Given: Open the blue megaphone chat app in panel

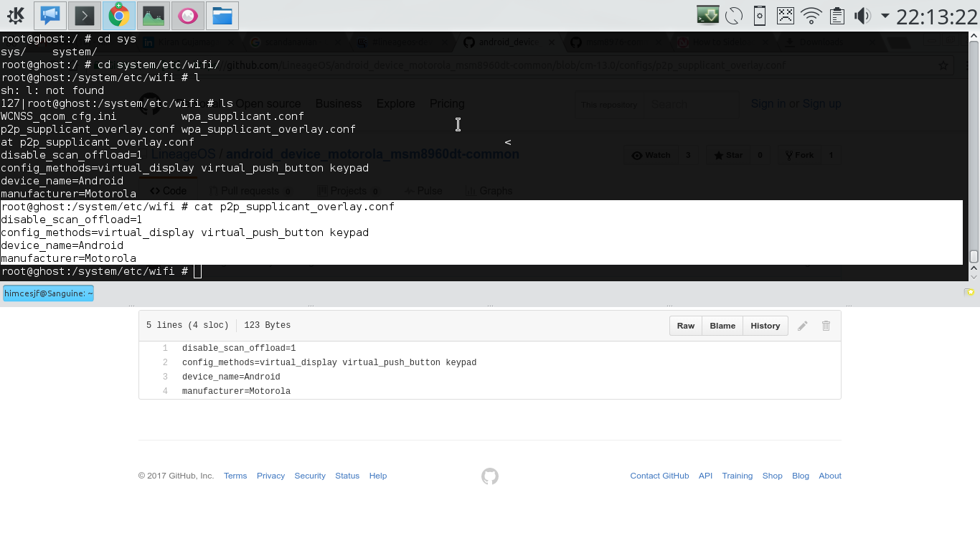Looking at the screenshot, I should click(50, 15).
